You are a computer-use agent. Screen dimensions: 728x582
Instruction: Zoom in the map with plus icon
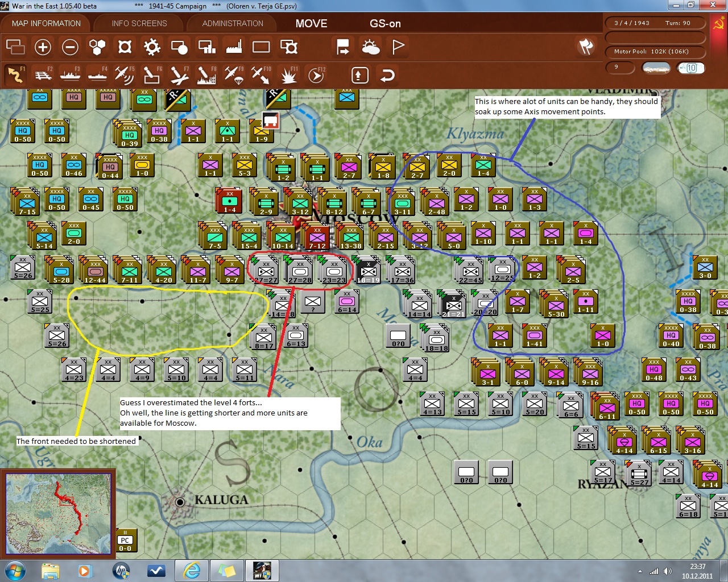43,47
